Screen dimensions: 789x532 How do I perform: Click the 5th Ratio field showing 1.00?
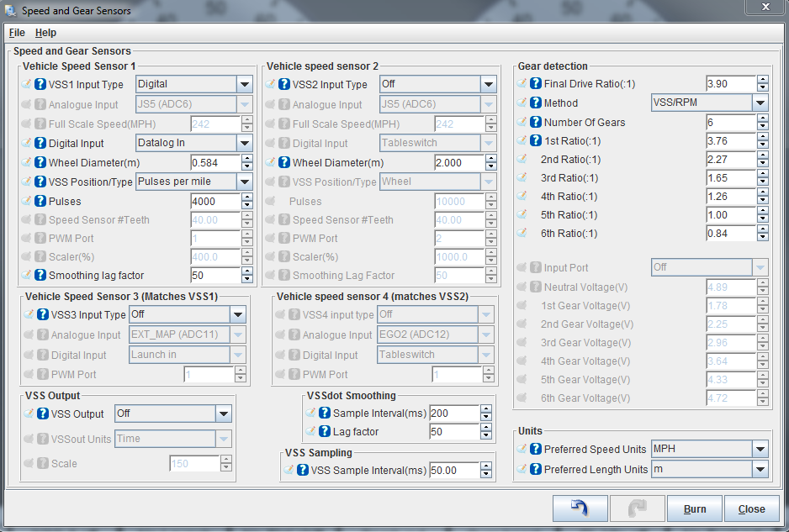pyautogui.click(x=731, y=214)
